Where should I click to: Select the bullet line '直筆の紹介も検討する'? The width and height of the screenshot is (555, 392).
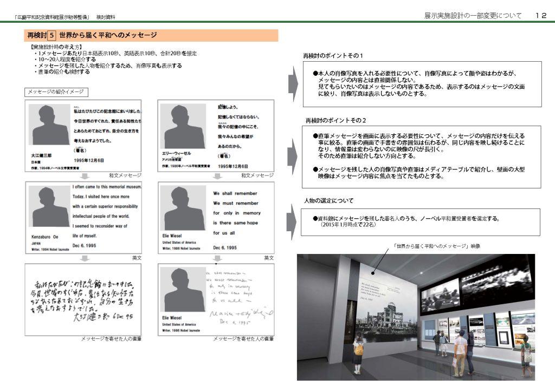[x=62, y=72]
